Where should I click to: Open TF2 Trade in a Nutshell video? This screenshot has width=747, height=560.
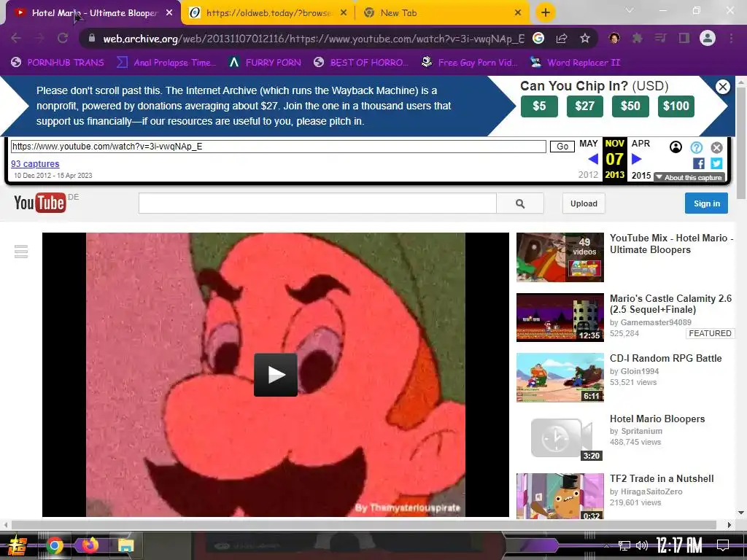click(x=662, y=478)
